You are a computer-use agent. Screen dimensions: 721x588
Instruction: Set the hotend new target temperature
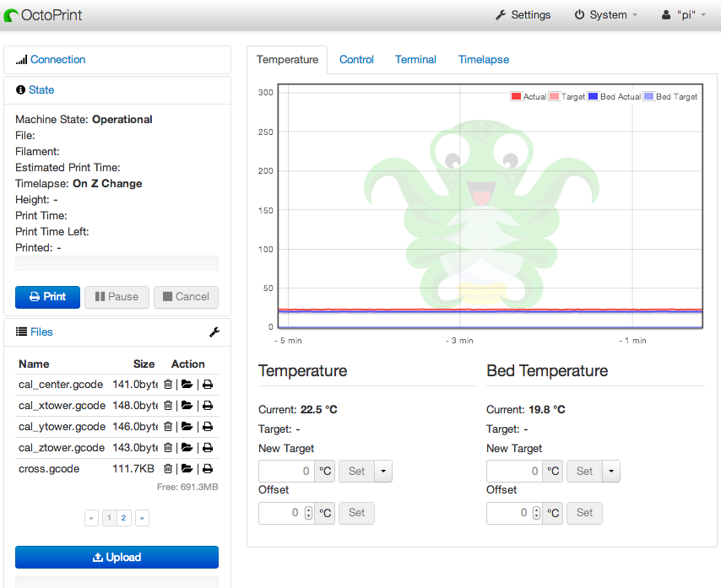(357, 472)
